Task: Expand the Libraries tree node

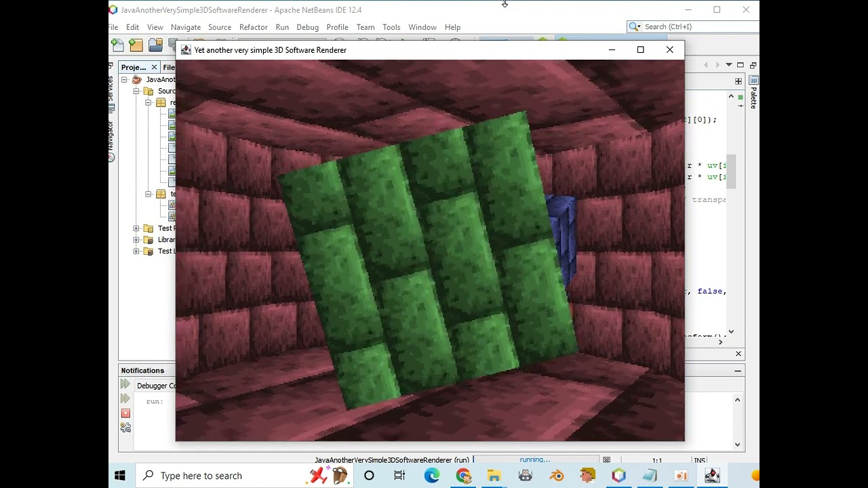Action: point(136,240)
